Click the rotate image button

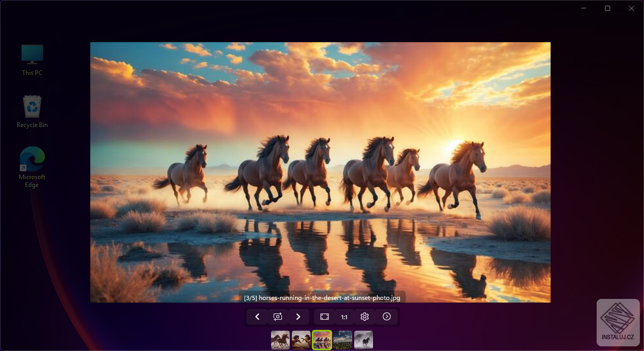[278, 317]
